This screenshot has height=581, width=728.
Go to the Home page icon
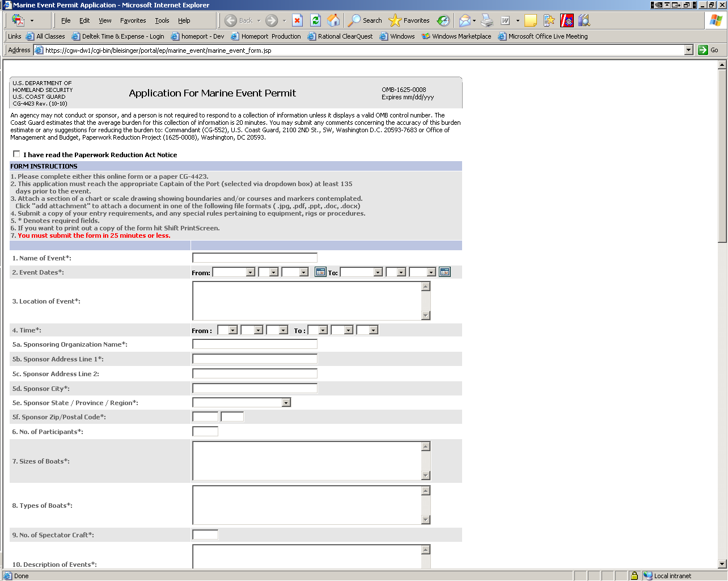pyautogui.click(x=334, y=20)
